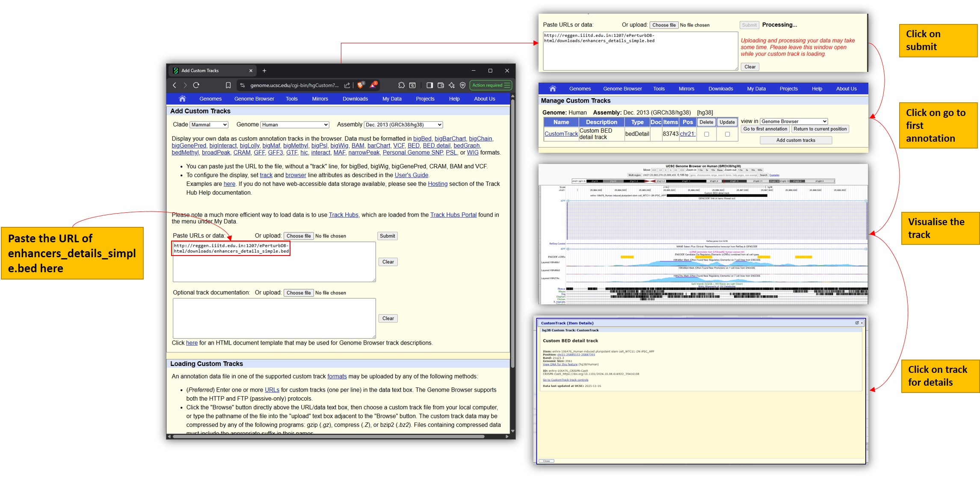Click the share page icon in address bar
Screen dimensions: 980x479
(347, 85)
